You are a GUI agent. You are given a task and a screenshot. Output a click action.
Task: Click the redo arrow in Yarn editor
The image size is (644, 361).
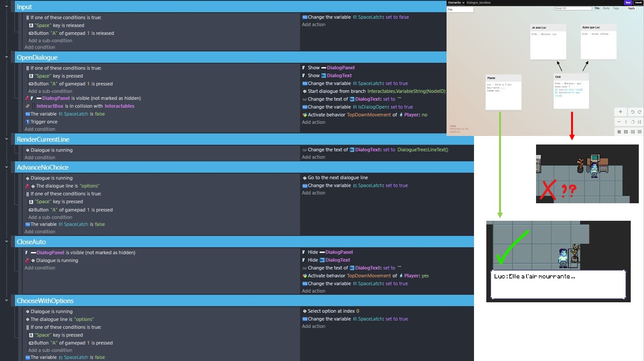tap(640, 112)
